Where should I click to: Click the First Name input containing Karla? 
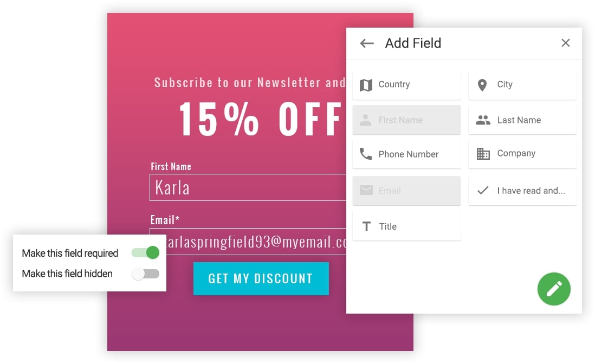click(x=248, y=187)
